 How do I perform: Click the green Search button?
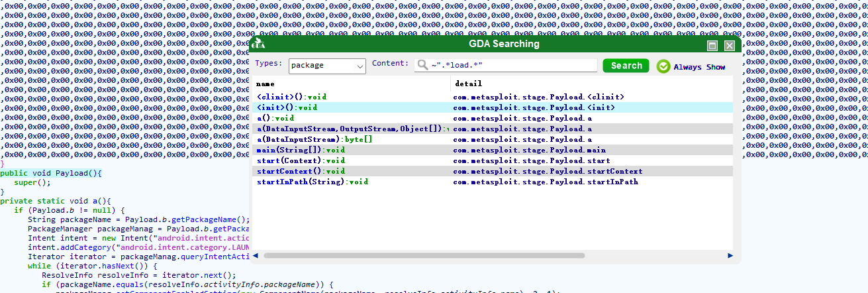tap(626, 66)
